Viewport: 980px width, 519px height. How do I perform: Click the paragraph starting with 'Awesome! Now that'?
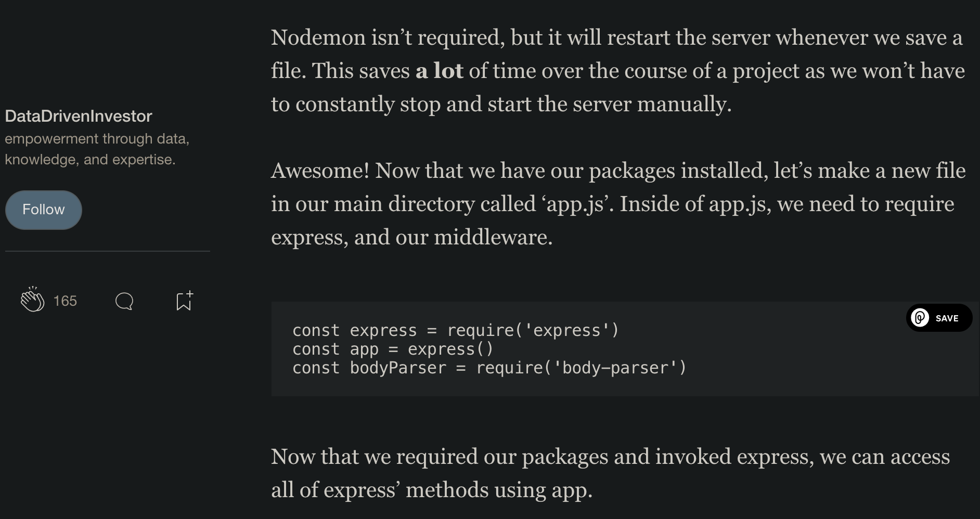coord(618,204)
